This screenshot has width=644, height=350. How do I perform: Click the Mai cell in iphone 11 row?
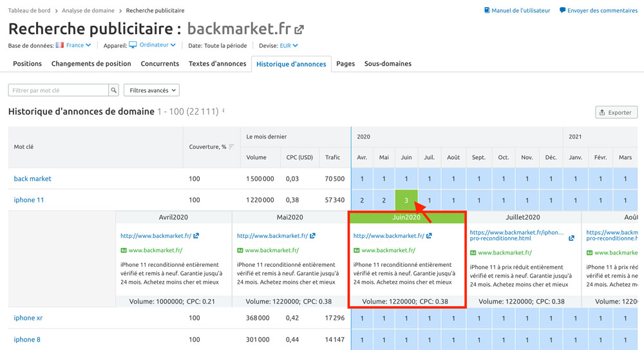click(x=384, y=200)
